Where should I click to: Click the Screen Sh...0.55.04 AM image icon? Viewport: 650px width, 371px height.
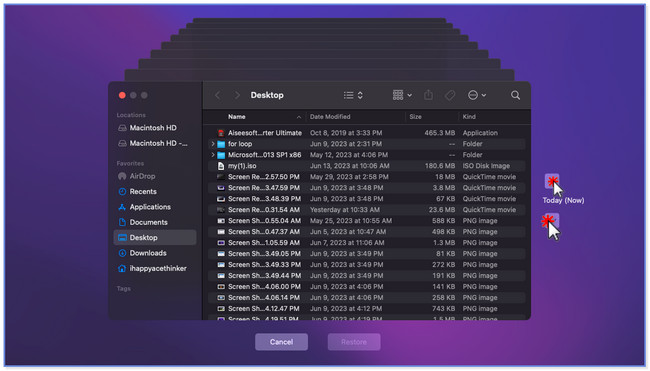[221, 221]
